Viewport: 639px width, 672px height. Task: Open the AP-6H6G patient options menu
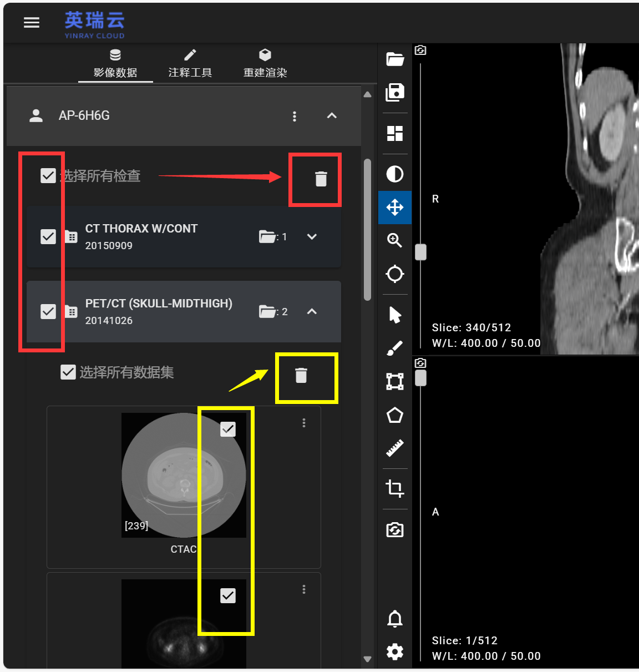295,116
